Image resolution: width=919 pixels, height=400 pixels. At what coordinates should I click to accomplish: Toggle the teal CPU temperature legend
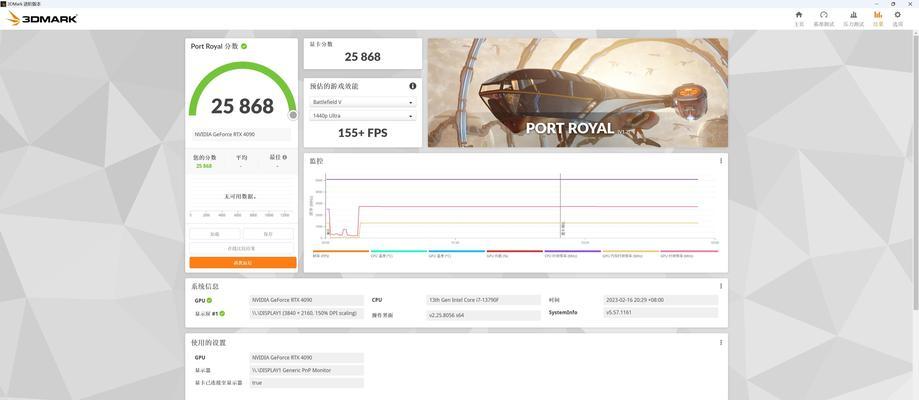click(x=399, y=253)
